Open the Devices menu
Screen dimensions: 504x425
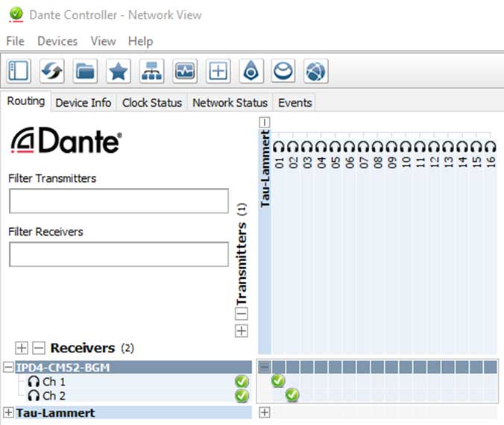(57, 41)
